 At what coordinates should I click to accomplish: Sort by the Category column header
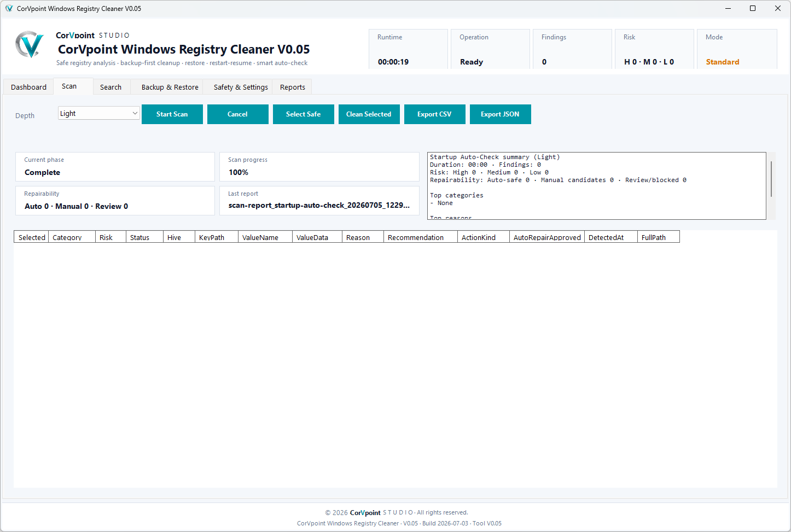[x=72, y=237]
